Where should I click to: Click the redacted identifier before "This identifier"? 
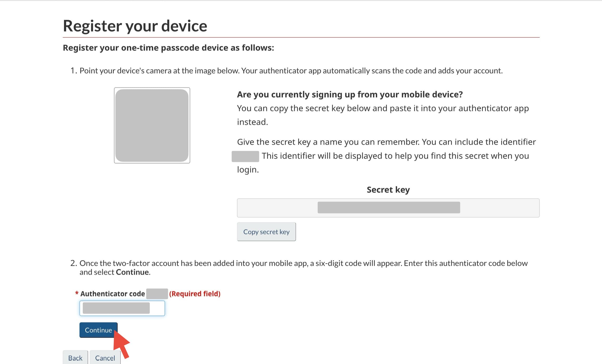[x=245, y=156]
